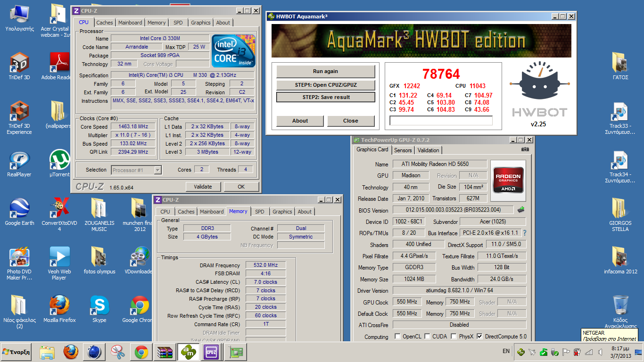
Task: Click the GPU name ATI Mobility Radeon HD 5650
Action: click(440, 164)
